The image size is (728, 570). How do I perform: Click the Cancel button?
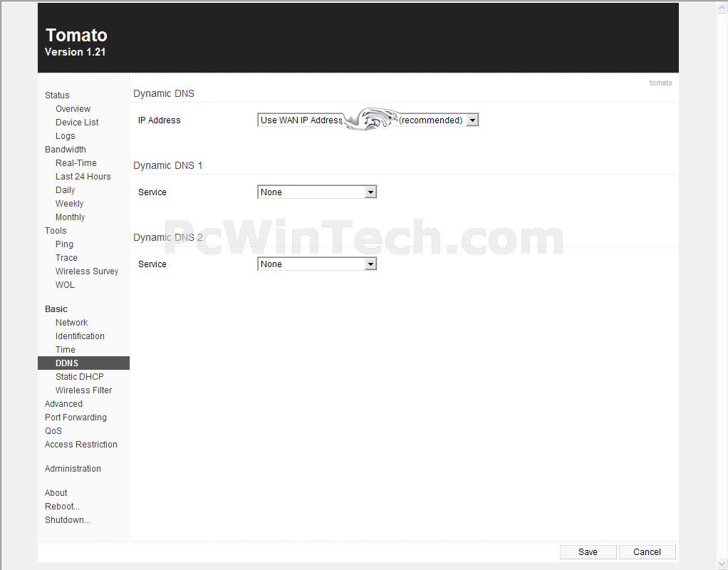click(x=647, y=552)
